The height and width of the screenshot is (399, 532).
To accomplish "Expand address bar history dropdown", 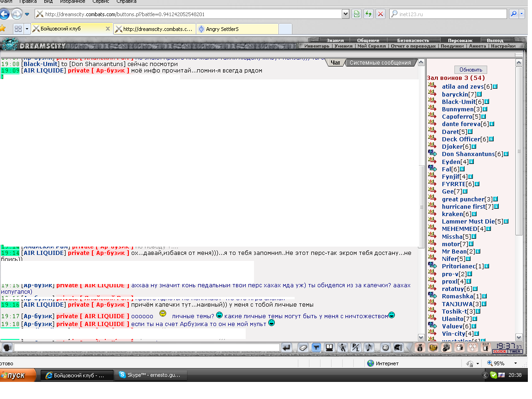I will (345, 14).
